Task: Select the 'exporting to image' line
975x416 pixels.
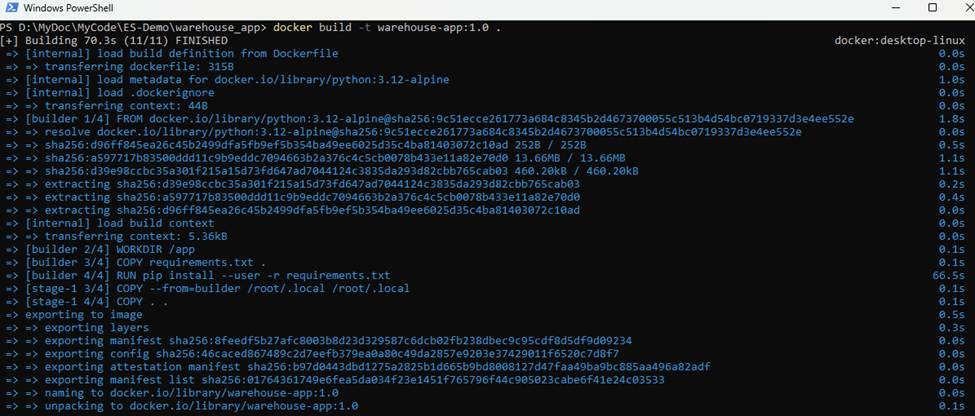Action: [73, 315]
